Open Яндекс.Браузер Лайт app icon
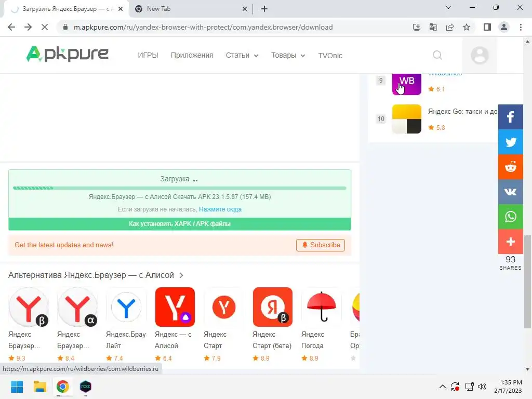Image resolution: width=532 pixels, height=399 pixels. [126, 307]
